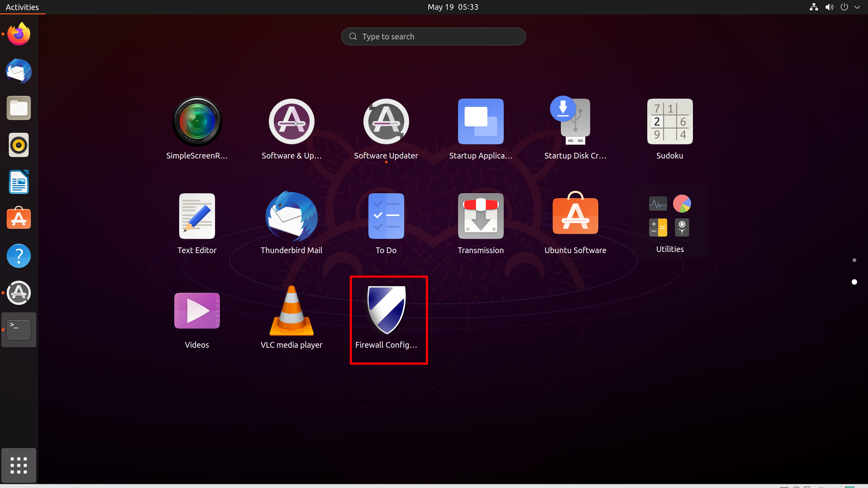Switch to the first app page dot
Image resolution: width=868 pixels, height=488 pixels.
click(x=854, y=260)
